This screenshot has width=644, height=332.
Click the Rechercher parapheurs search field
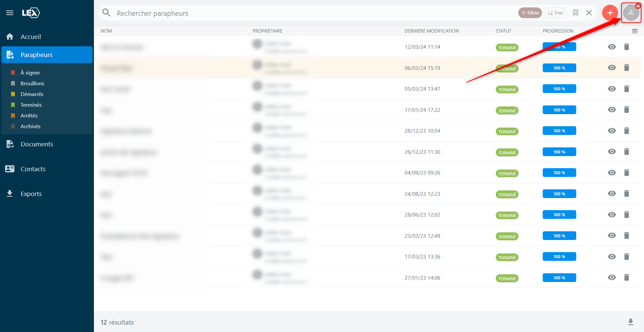point(302,13)
